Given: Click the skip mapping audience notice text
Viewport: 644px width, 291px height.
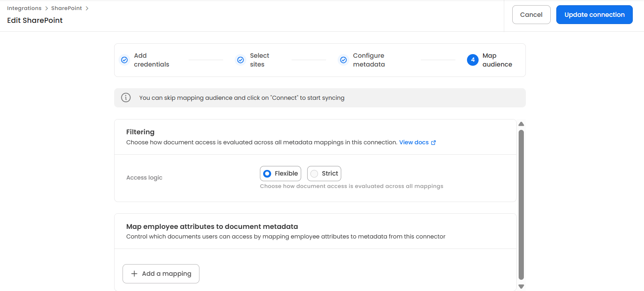Looking at the screenshot, I should pos(241,98).
